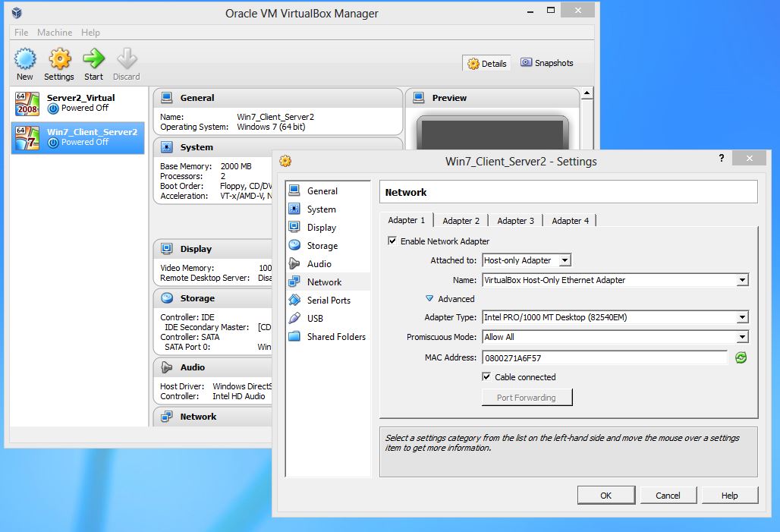
Task: Click the VirtualBox cube icon in title bar
Action: 17,12
